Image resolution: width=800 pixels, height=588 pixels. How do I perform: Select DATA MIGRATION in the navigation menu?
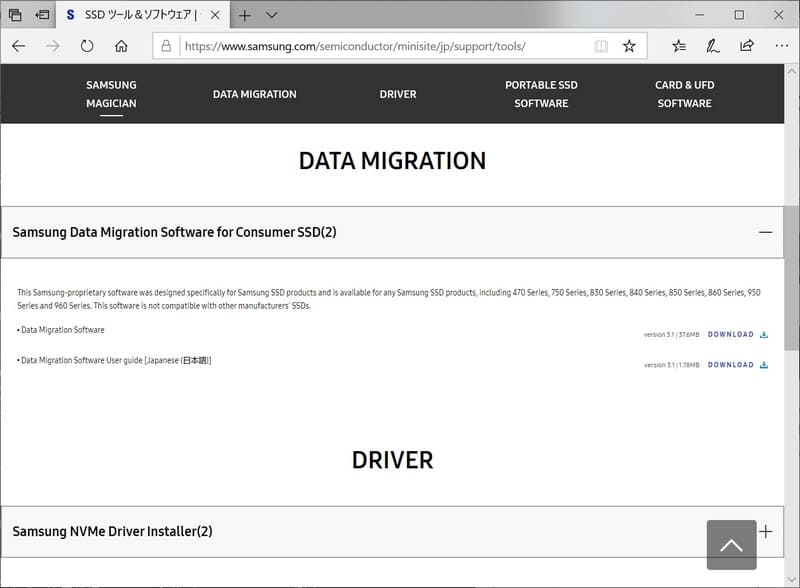tap(253, 94)
